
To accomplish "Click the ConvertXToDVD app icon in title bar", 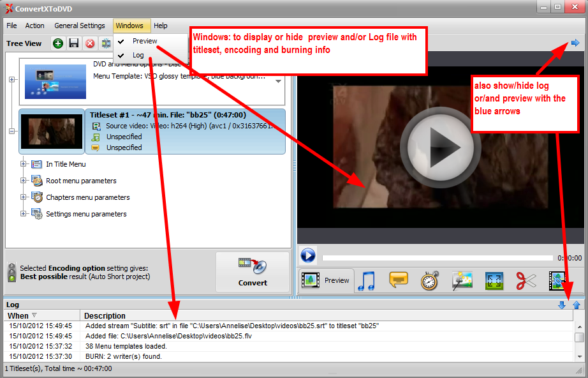I will [x=9, y=8].
